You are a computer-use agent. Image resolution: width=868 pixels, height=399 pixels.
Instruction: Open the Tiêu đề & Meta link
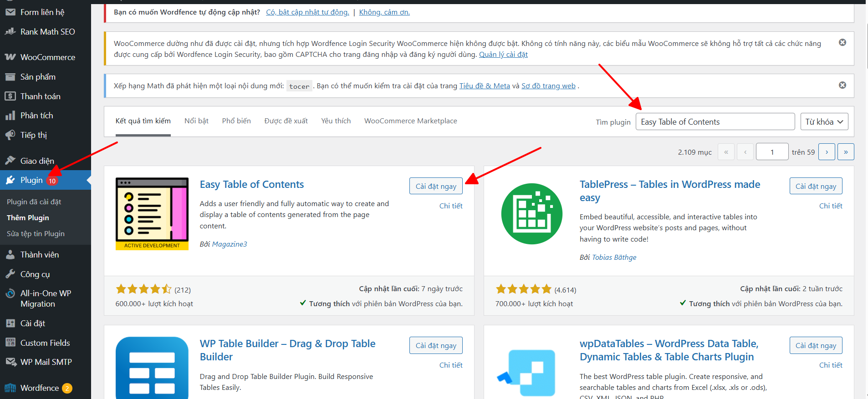(x=485, y=86)
